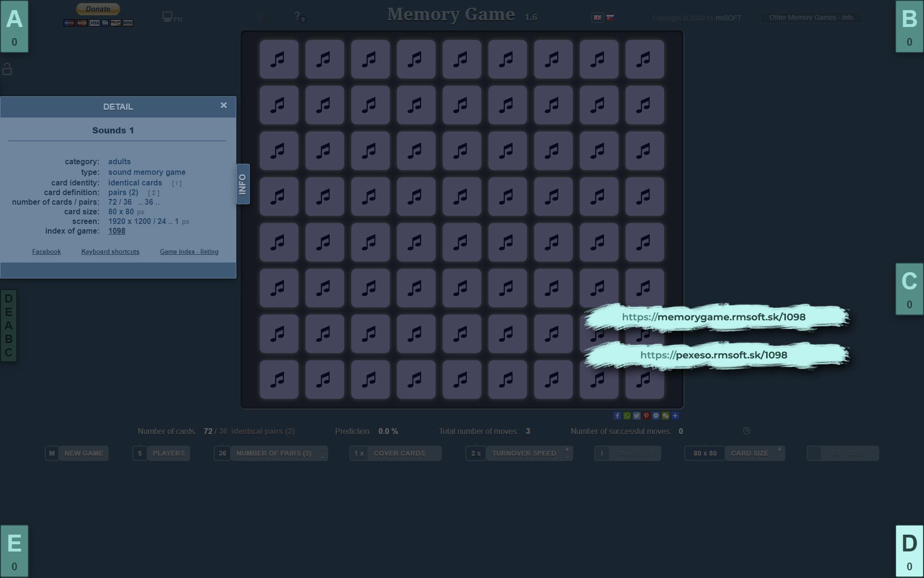This screenshot has height=578, width=924.
Task: Click the vertical DEABC player order tab
Action: 8,325
